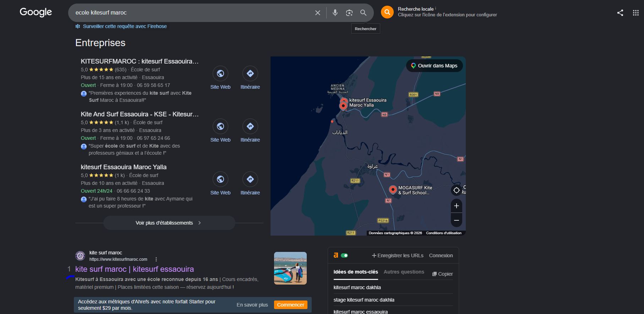Click the kite surf maroc site favicon

(80, 256)
